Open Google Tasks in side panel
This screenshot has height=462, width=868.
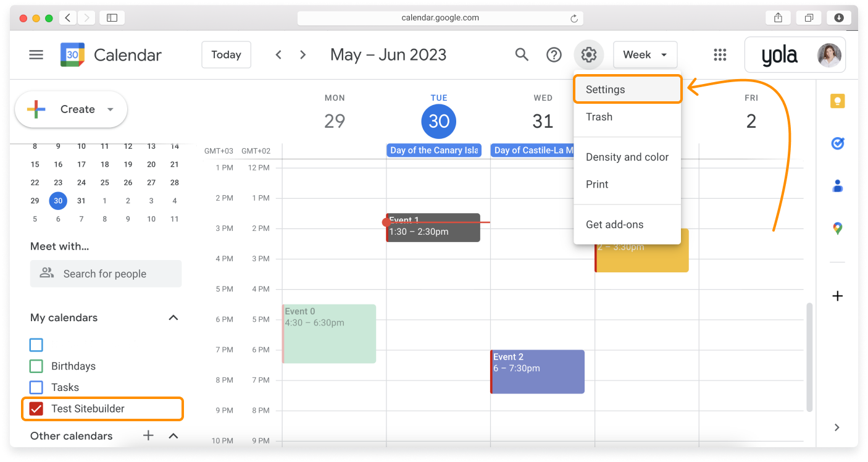837,143
